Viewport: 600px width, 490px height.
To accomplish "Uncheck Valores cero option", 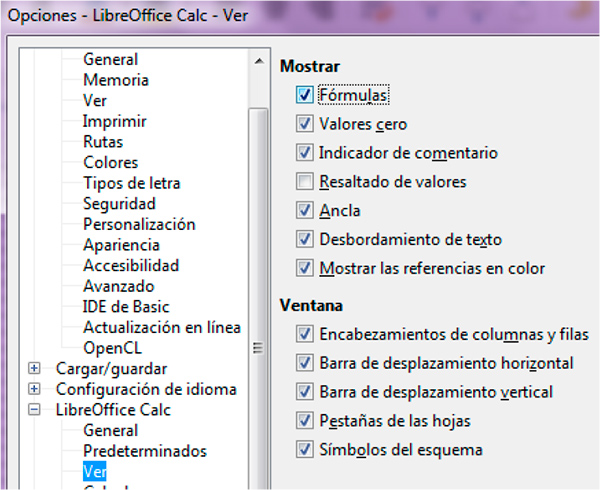I will pos(305,125).
